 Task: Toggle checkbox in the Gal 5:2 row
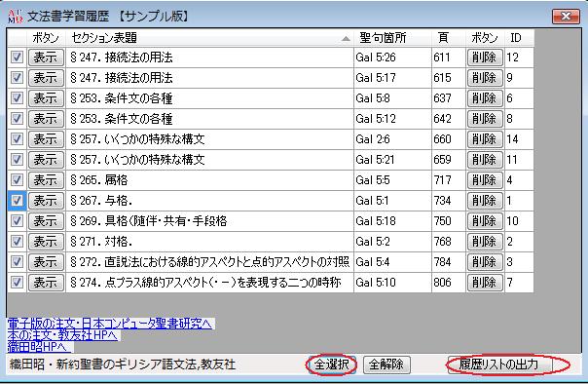pos(17,242)
